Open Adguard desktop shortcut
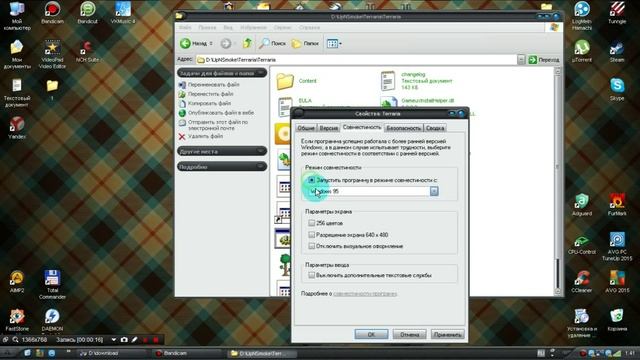Viewport: 640px width, 360px height. (x=582, y=204)
